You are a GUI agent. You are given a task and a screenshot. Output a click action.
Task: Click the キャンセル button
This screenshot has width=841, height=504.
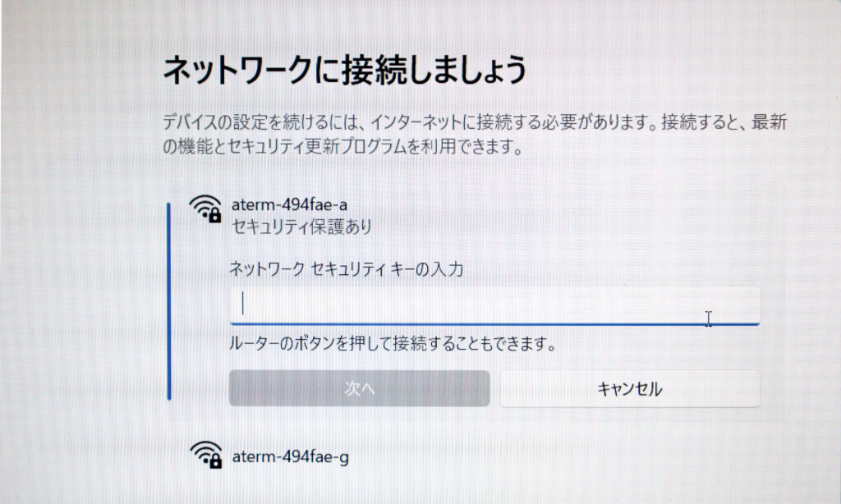pos(630,388)
